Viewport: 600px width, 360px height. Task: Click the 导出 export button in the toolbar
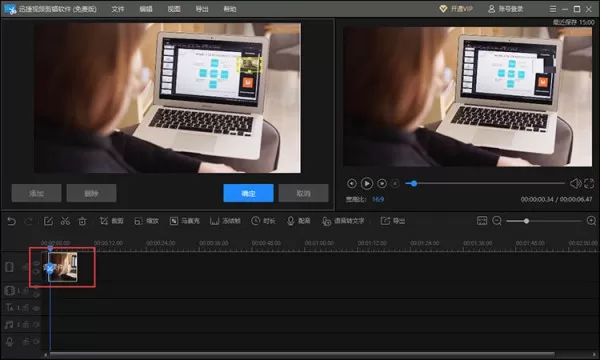[x=393, y=221]
